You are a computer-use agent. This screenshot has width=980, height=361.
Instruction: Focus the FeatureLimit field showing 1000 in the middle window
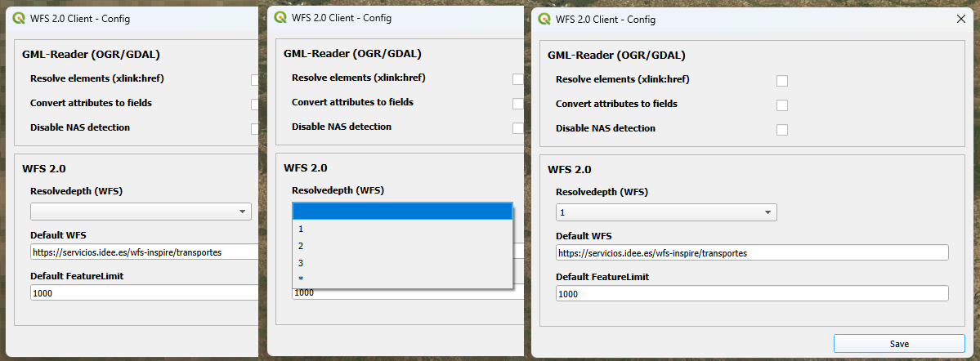408,292
